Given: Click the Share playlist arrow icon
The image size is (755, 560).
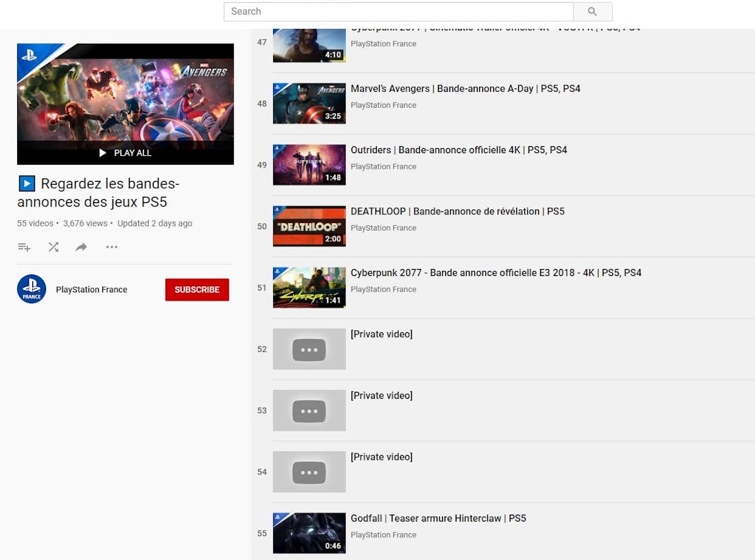Looking at the screenshot, I should coord(81,247).
